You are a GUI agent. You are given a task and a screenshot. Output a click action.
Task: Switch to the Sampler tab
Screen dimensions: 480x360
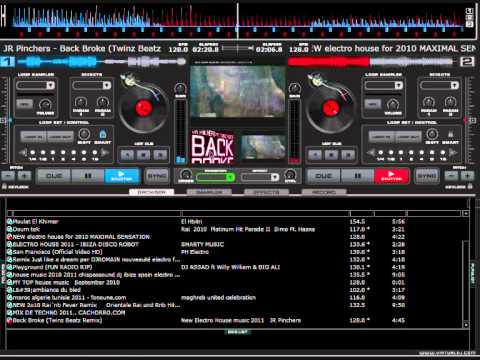[x=209, y=192]
